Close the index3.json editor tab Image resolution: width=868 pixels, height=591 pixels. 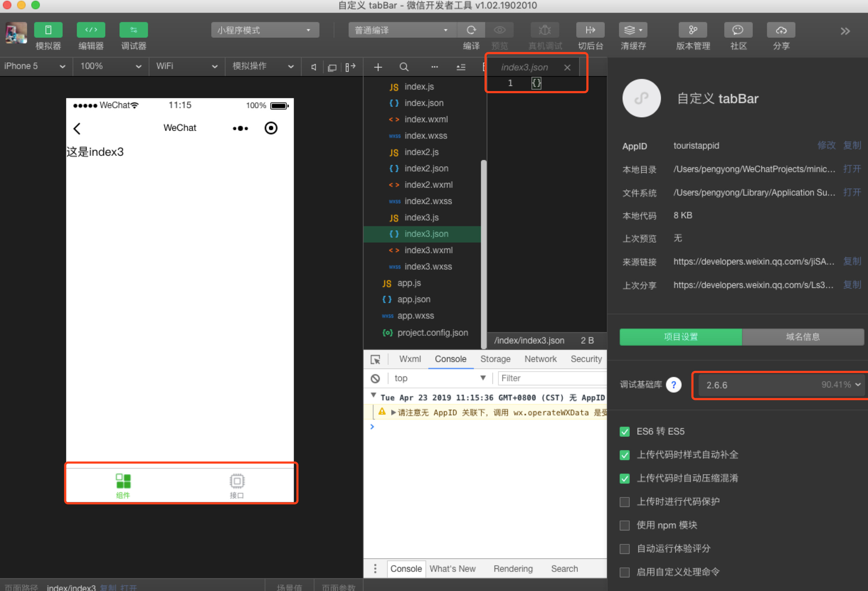pyautogui.click(x=567, y=67)
